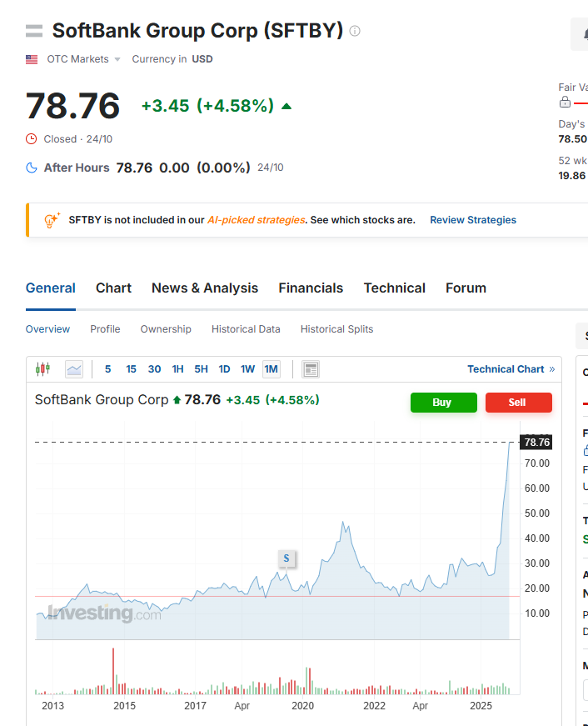Click the 70.00 price axis label
This screenshot has width=588, height=726.
537,463
